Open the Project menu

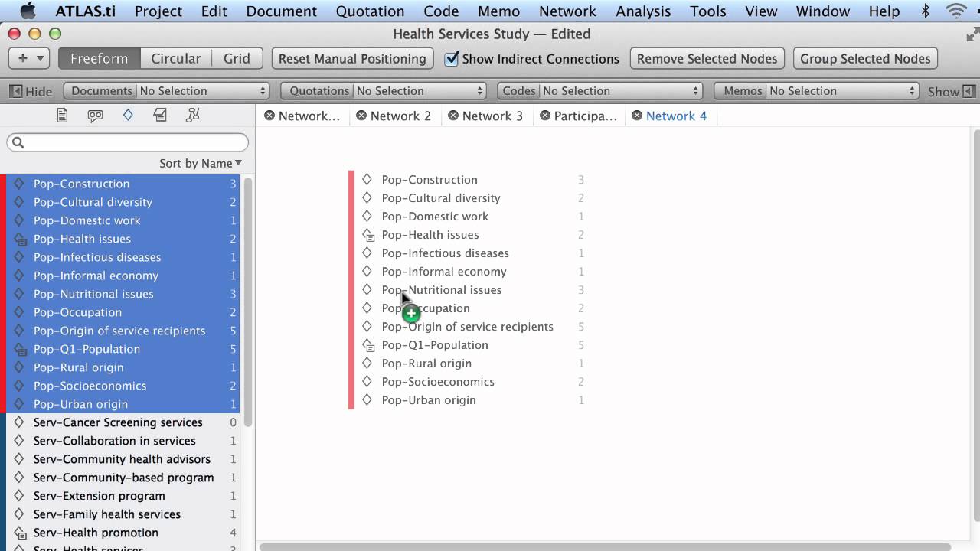point(158,11)
